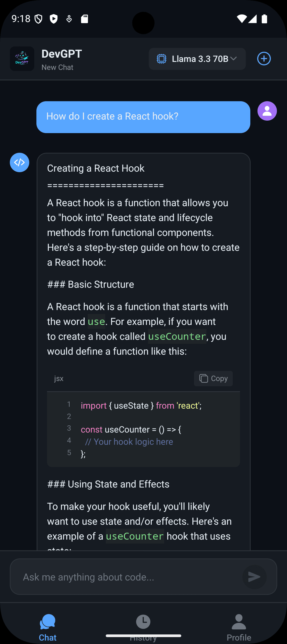Image resolution: width=287 pixels, height=644 pixels.
Task: Select the Profile person icon
Action: 238,622
